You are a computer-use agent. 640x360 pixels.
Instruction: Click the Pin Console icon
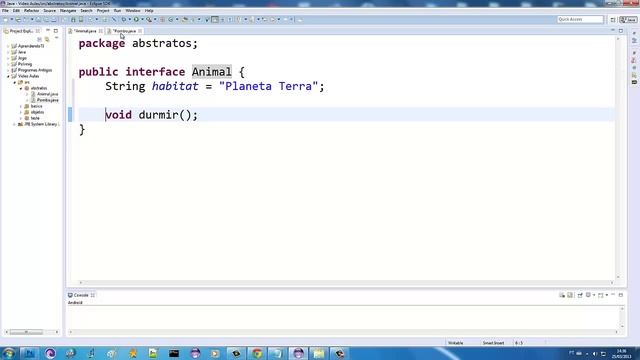580,295
